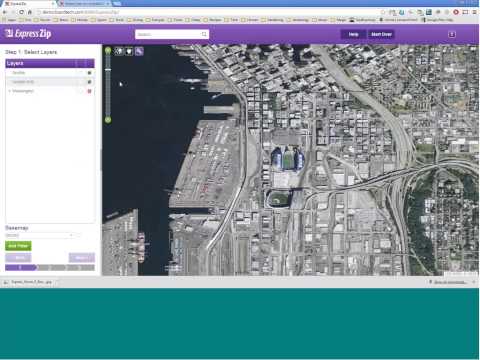Click the map zoom slider handle

pos(108,69)
